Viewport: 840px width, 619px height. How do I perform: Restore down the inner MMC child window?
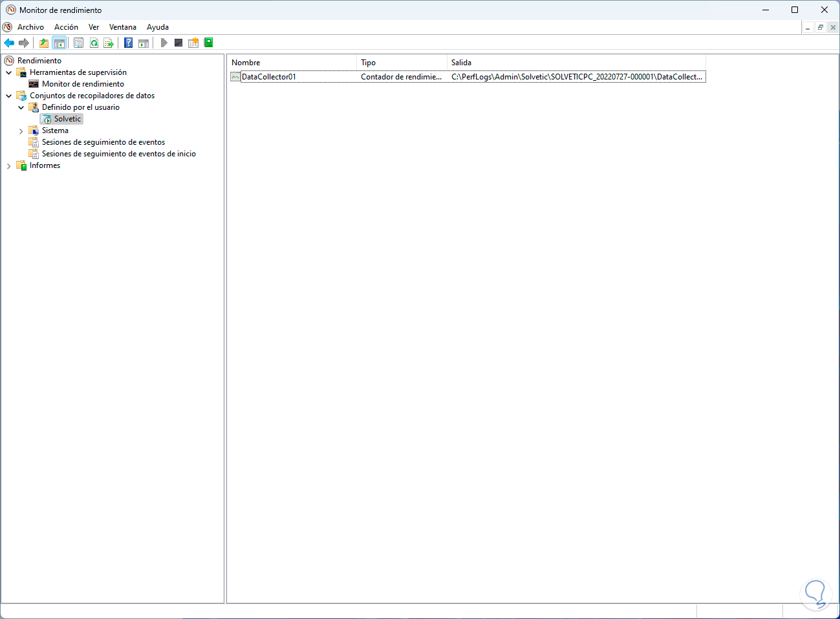pyautogui.click(x=820, y=28)
